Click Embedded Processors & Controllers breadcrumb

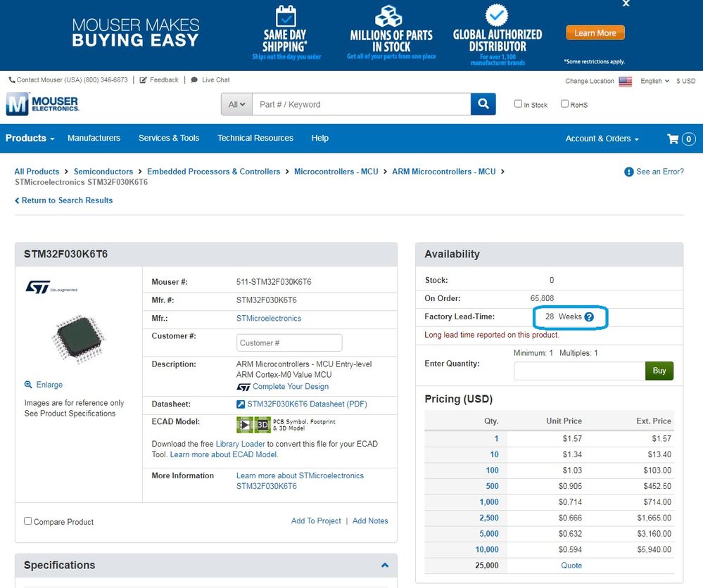[x=213, y=172]
